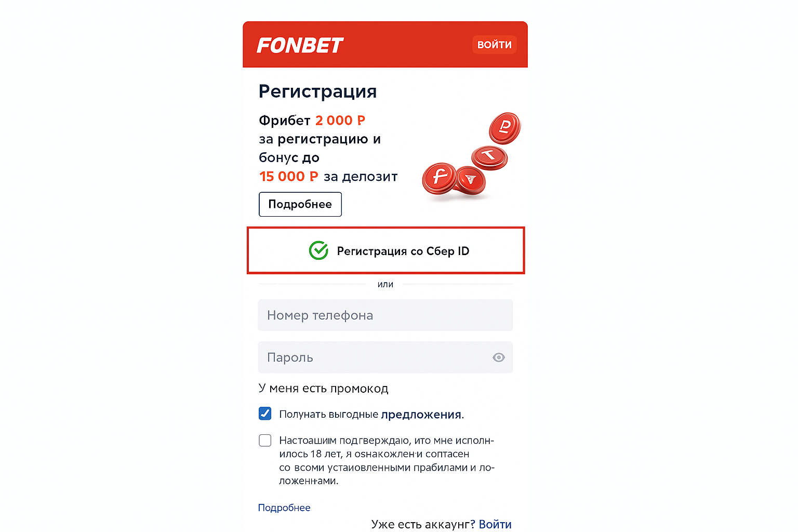798x532 pixels.
Task: Tick the 18 years confirmation checkbox
Action: click(265, 441)
